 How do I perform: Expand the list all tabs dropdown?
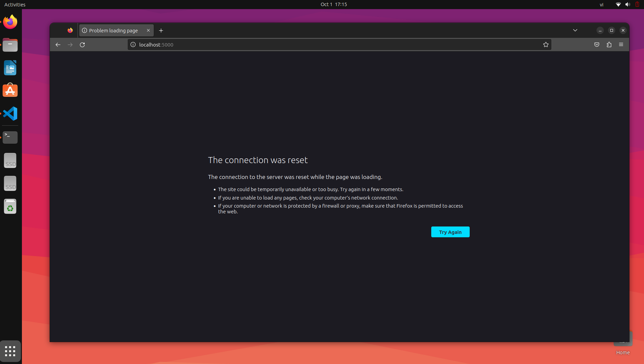(575, 30)
